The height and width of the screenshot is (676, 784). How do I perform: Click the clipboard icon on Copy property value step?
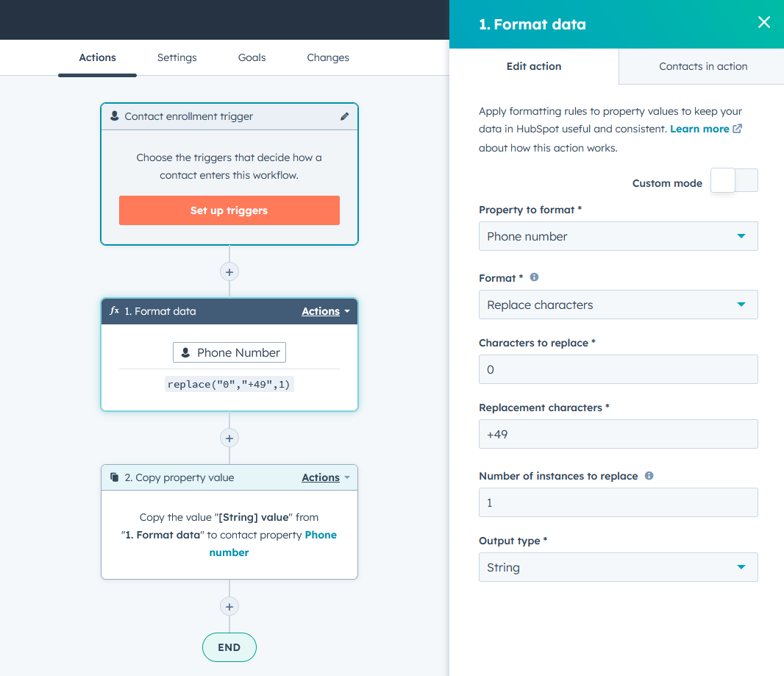[x=113, y=477]
